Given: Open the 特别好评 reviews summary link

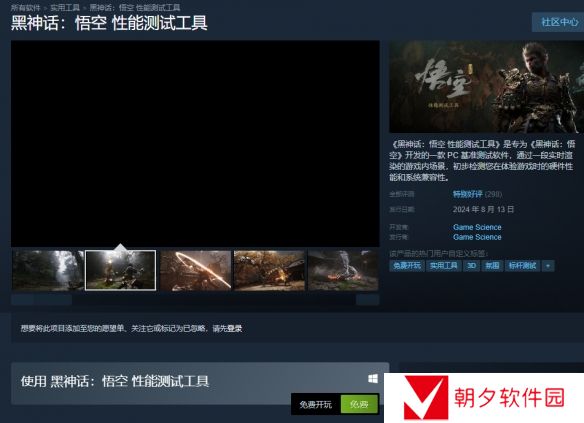Looking at the screenshot, I should point(467,194).
